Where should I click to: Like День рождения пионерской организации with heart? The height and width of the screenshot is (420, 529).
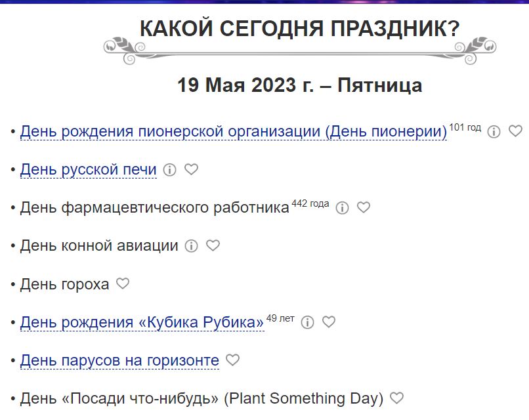tap(515, 131)
